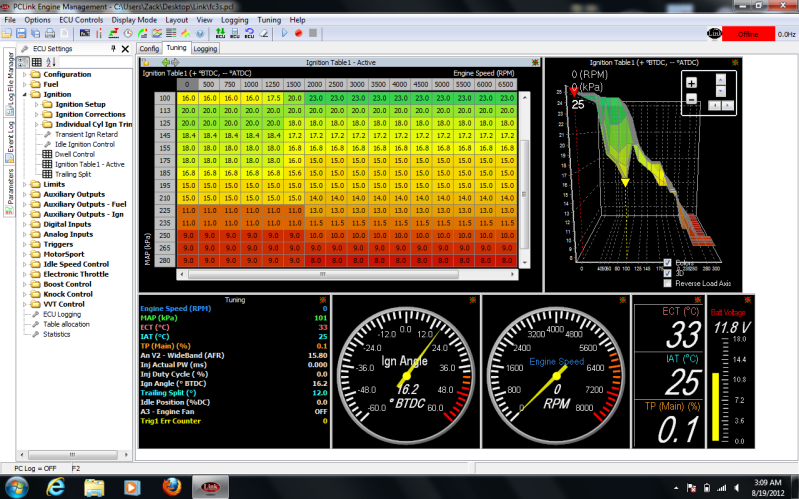This screenshot has height=499, width=799.
Task: Click the red Offline status indicator
Action: 748,34
